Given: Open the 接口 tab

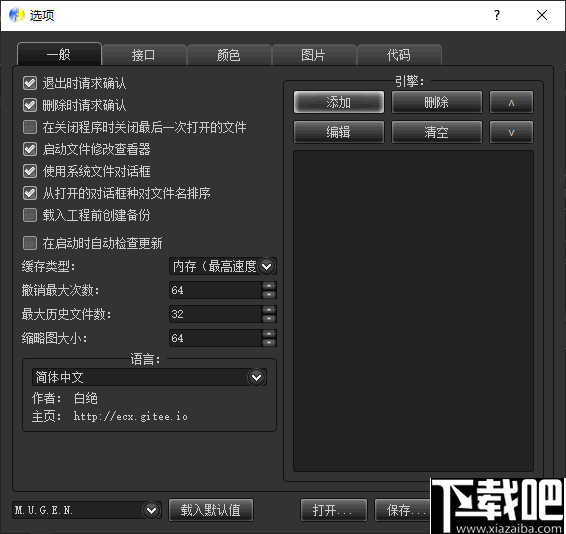Looking at the screenshot, I should tap(144, 55).
